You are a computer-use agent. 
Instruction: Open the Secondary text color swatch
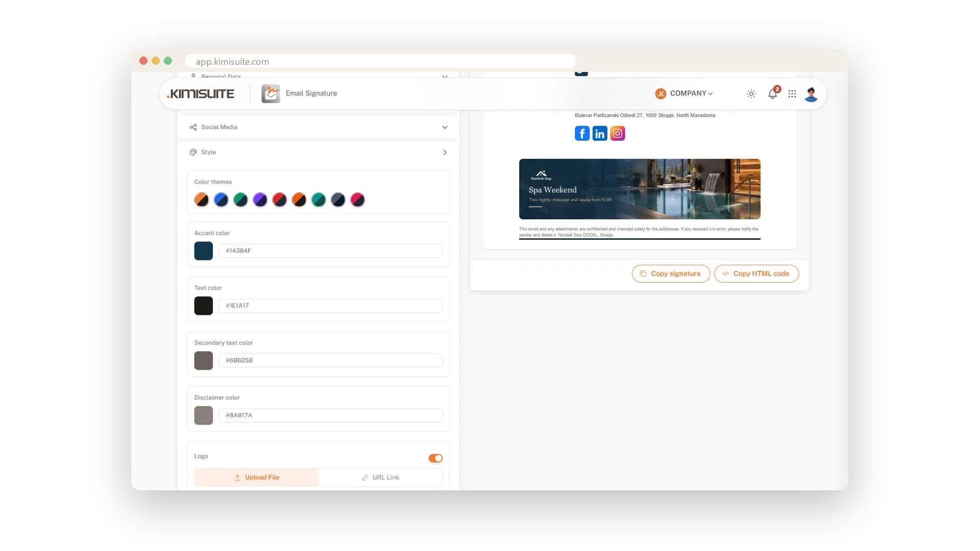click(204, 361)
